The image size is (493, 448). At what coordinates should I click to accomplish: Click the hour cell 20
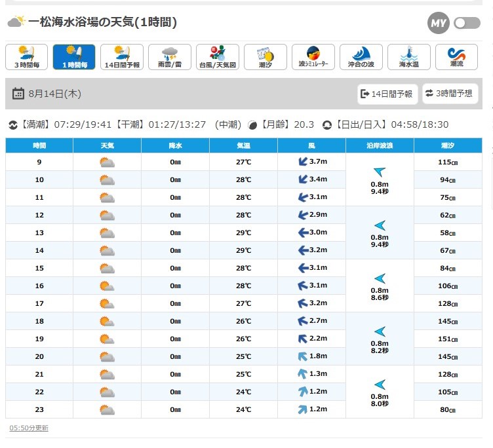pos(39,356)
